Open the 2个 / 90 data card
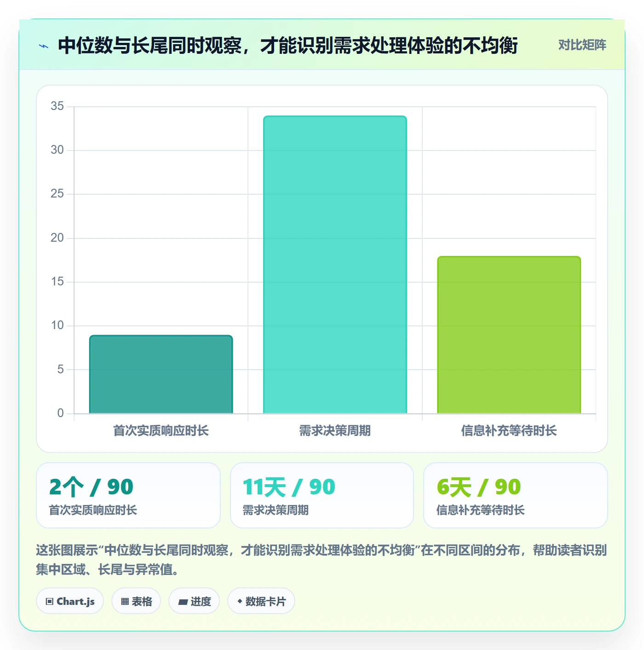 tap(128, 495)
